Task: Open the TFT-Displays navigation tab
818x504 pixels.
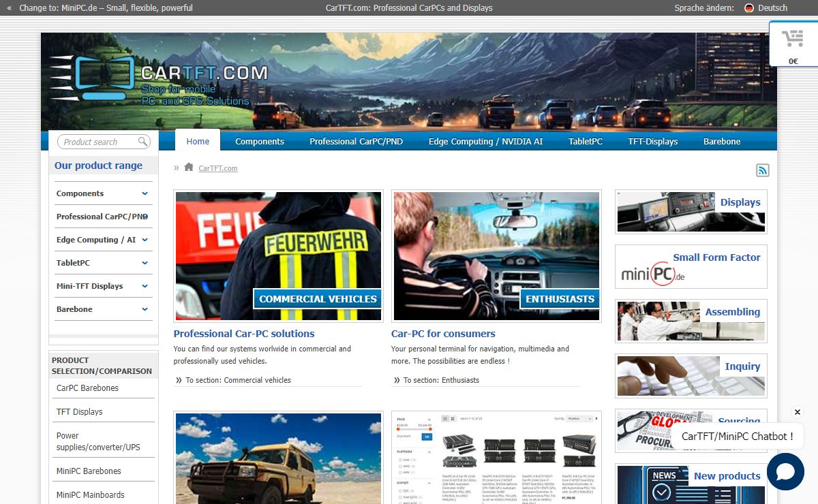Action: (653, 142)
